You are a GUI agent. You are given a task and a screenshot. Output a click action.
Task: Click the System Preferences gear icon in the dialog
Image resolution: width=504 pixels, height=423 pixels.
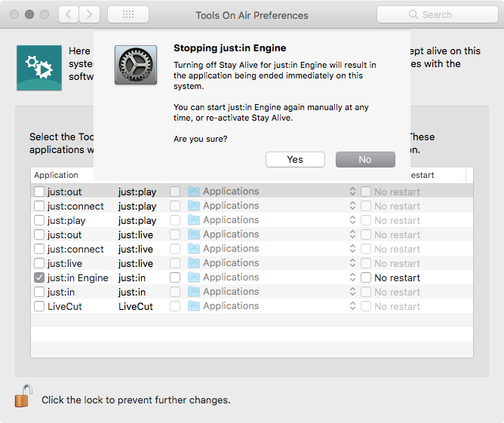point(136,65)
